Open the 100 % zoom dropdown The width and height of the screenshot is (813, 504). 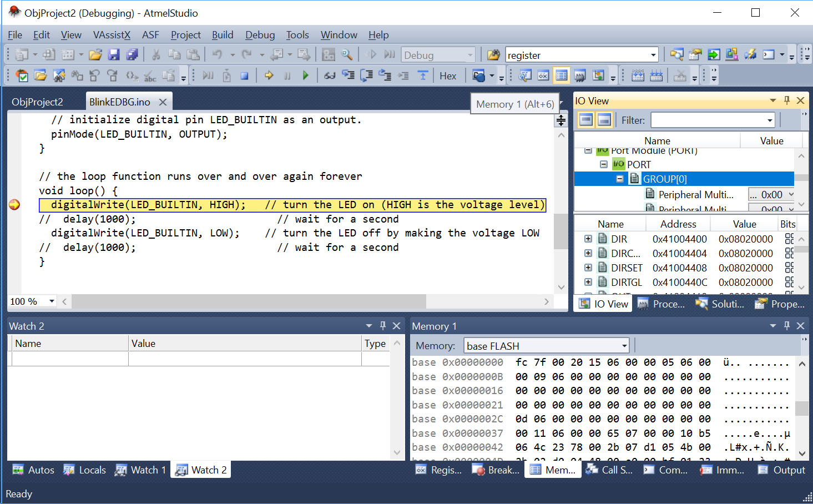pos(52,301)
